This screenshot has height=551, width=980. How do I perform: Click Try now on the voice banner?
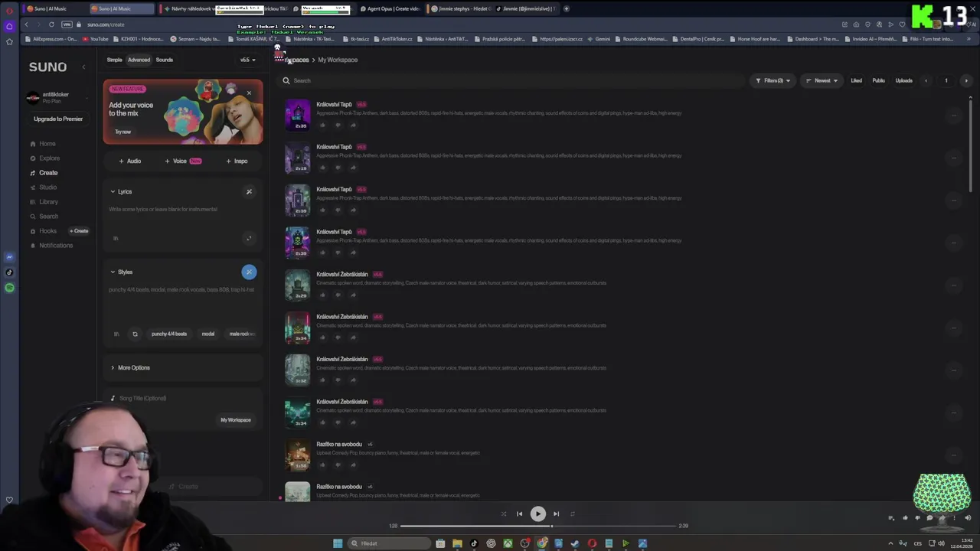(x=123, y=132)
